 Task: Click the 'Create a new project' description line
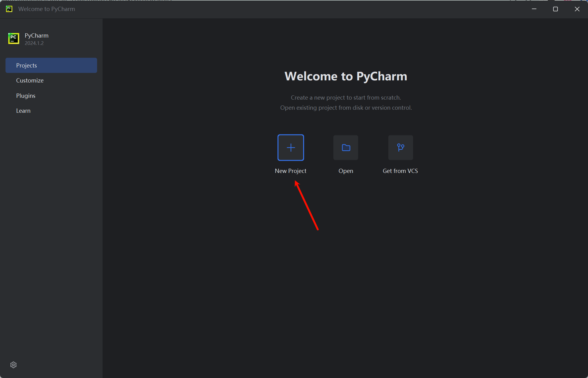[x=346, y=97]
